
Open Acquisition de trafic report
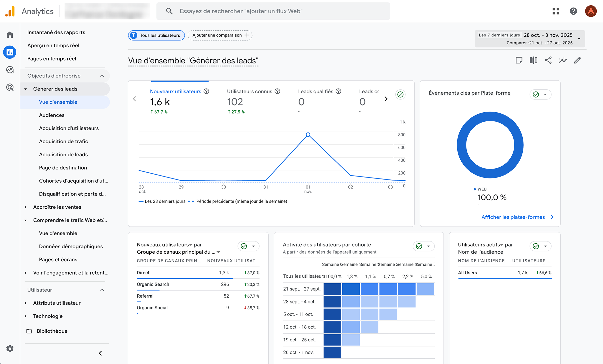(x=63, y=141)
